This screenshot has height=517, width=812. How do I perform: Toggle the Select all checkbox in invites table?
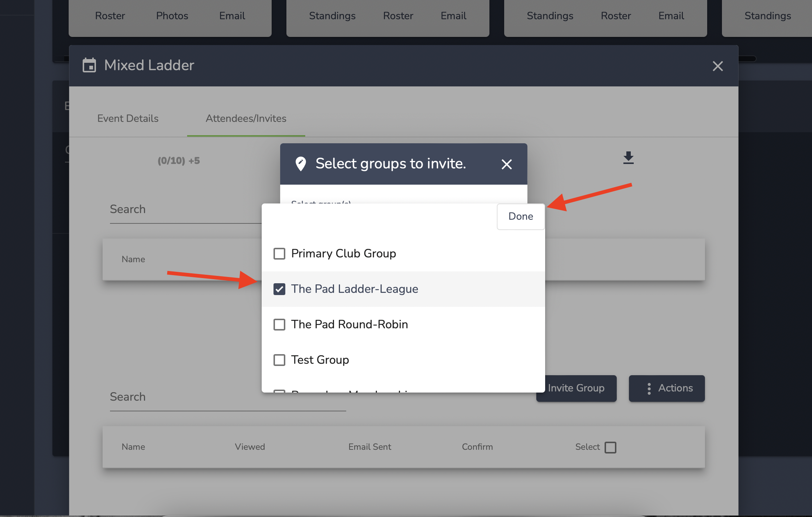[610, 447]
